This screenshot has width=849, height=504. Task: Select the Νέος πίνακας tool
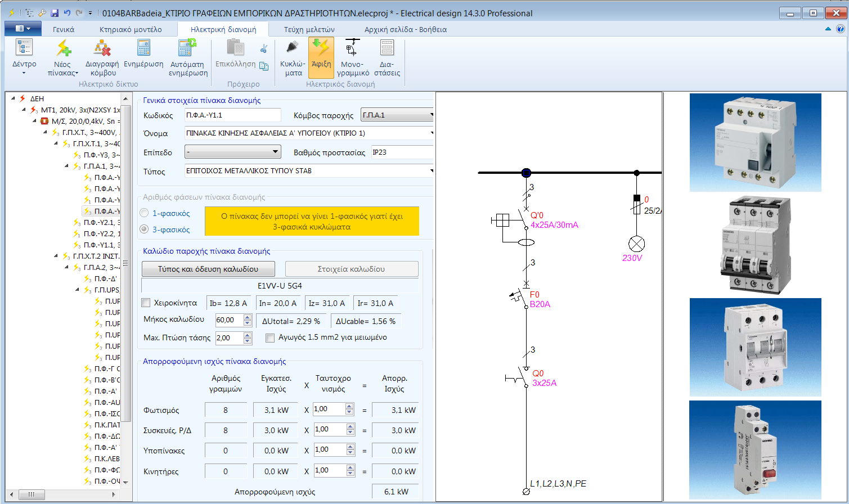[62, 56]
